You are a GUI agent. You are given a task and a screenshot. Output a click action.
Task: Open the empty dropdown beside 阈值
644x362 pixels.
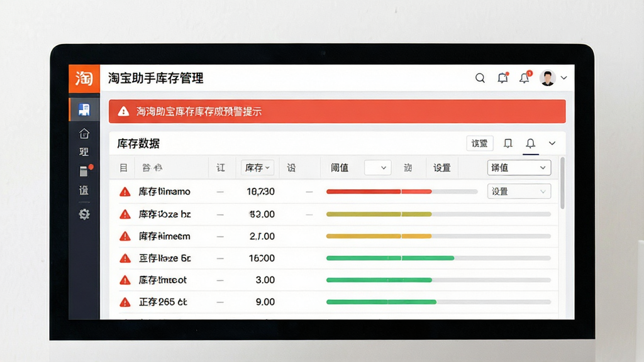[377, 167]
